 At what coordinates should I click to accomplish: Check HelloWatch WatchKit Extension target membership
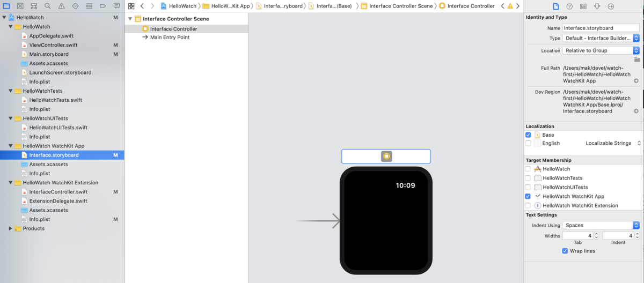tap(528, 205)
